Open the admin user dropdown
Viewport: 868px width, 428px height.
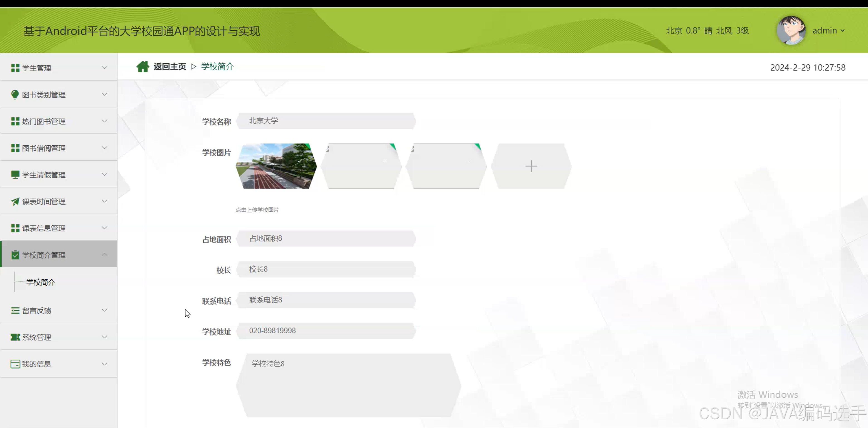[x=828, y=31]
